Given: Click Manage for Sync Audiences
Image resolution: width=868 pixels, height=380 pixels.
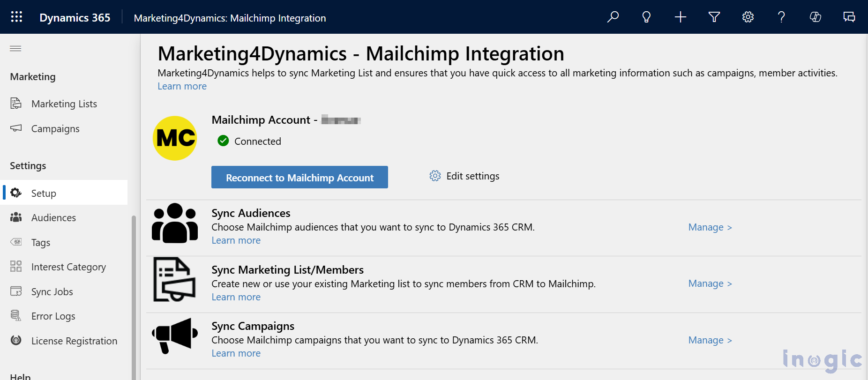Looking at the screenshot, I should pos(710,227).
